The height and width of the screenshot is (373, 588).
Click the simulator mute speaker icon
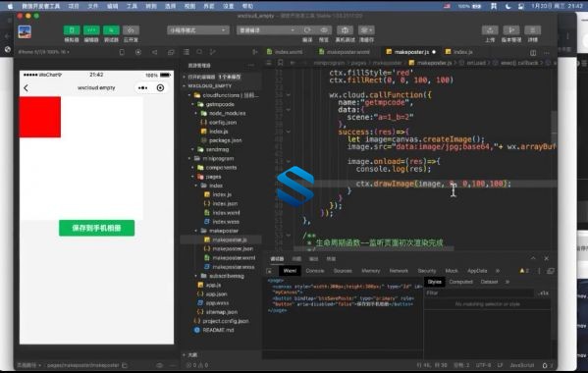(x=154, y=52)
